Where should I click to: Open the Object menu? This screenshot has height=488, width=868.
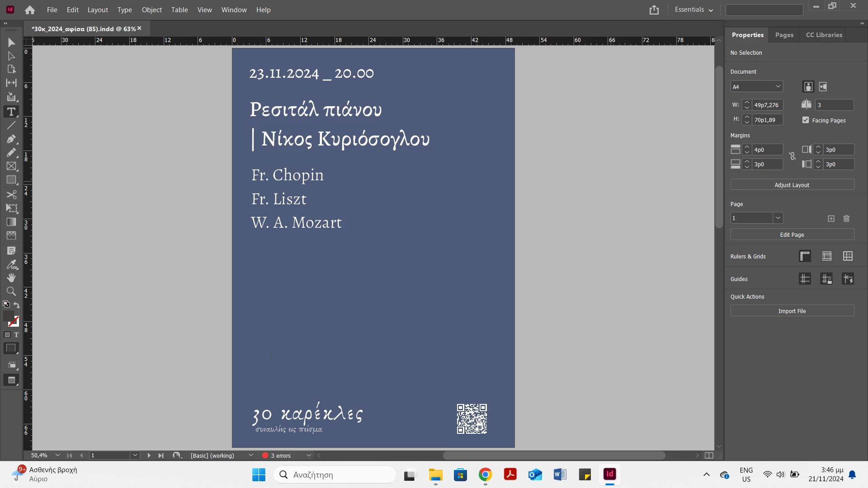151,10
